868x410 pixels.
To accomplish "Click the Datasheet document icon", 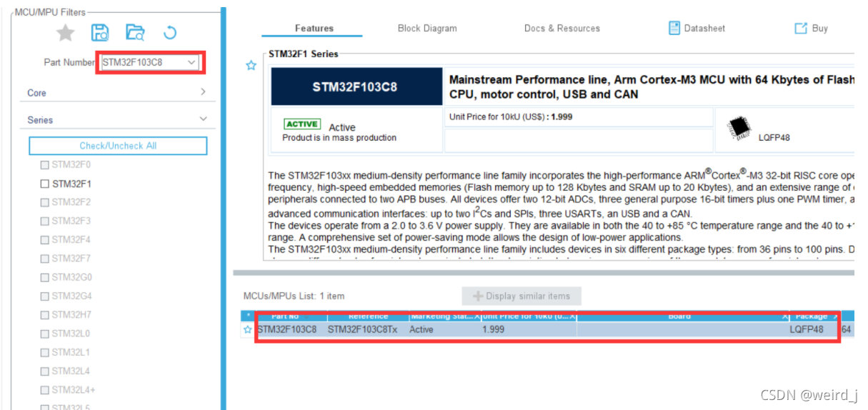I will click(674, 28).
